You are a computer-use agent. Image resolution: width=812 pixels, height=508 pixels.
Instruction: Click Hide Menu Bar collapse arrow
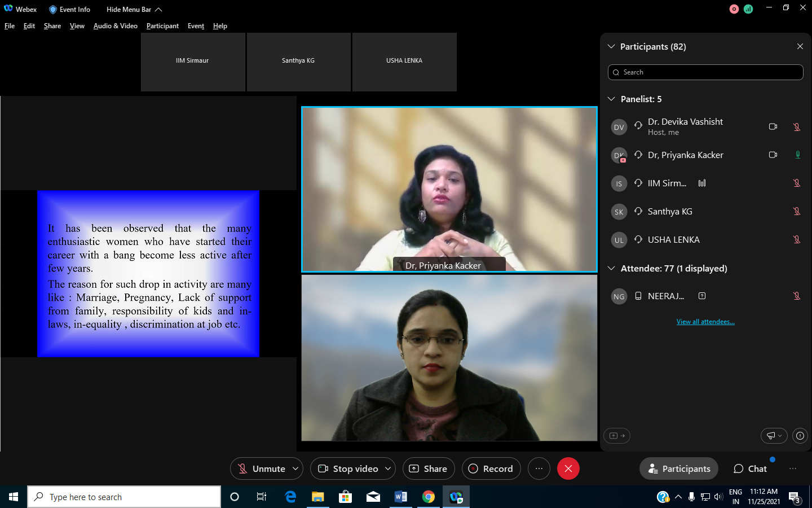point(158,10)
